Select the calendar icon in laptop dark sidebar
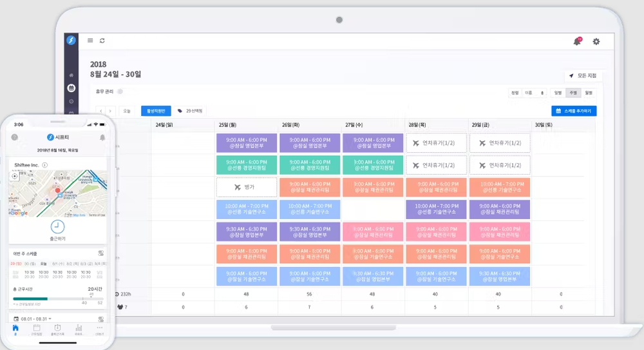Image resolution: width=644 pixels, height=350 pixels. [71, 88]
